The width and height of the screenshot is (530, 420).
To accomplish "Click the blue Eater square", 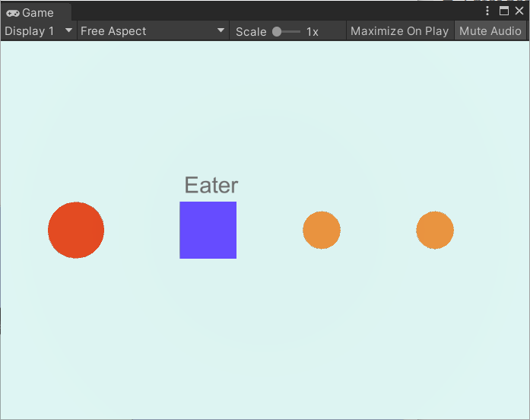I will (208, 230).
